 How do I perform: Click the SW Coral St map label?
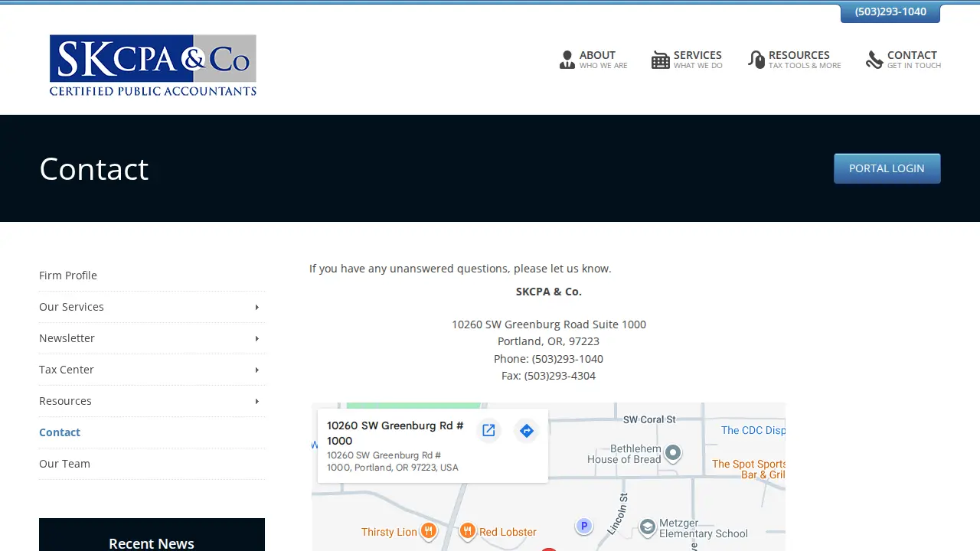click(649, 419)
